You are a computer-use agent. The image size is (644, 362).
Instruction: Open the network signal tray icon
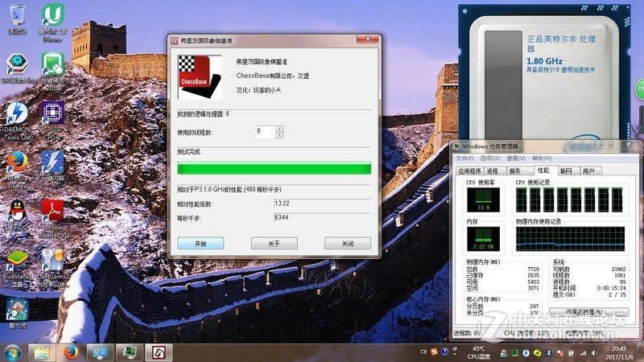coord(583,353)
